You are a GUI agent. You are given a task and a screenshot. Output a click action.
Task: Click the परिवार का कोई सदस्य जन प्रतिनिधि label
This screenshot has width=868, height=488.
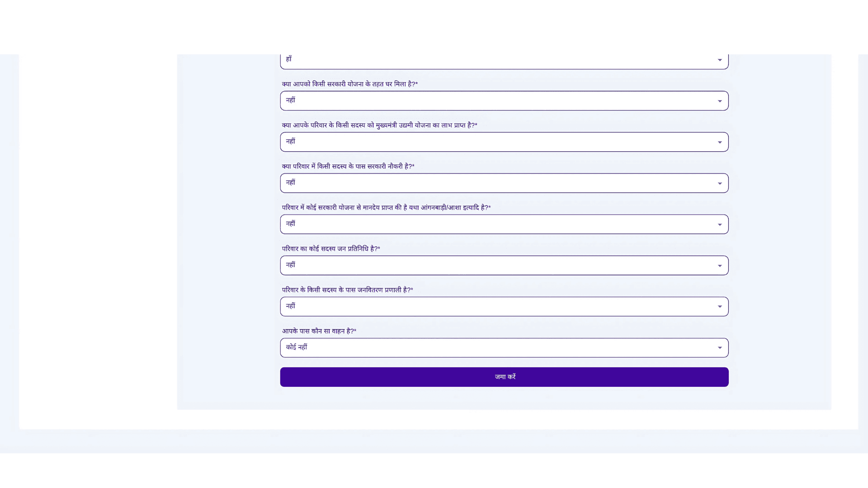click(x=330, y=249)
